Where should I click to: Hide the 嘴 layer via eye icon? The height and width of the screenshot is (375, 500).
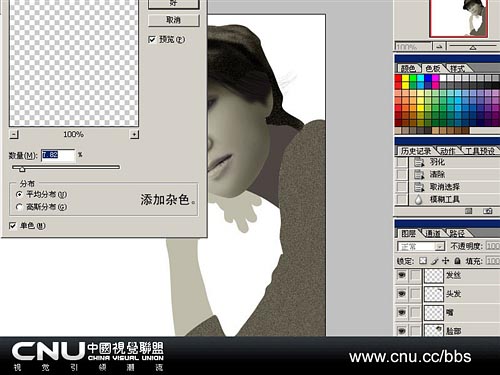tap(402, 313)
